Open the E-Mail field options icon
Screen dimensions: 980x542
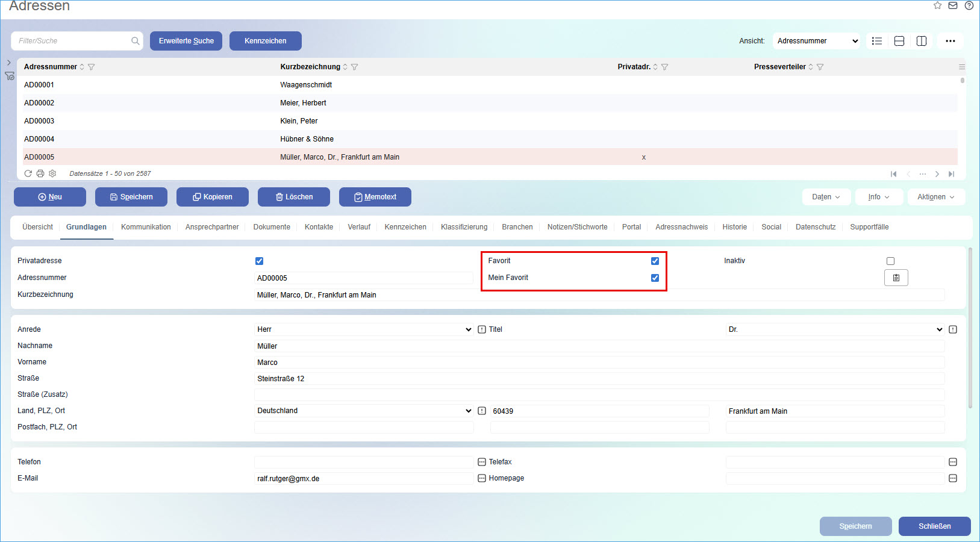(482, 478)
